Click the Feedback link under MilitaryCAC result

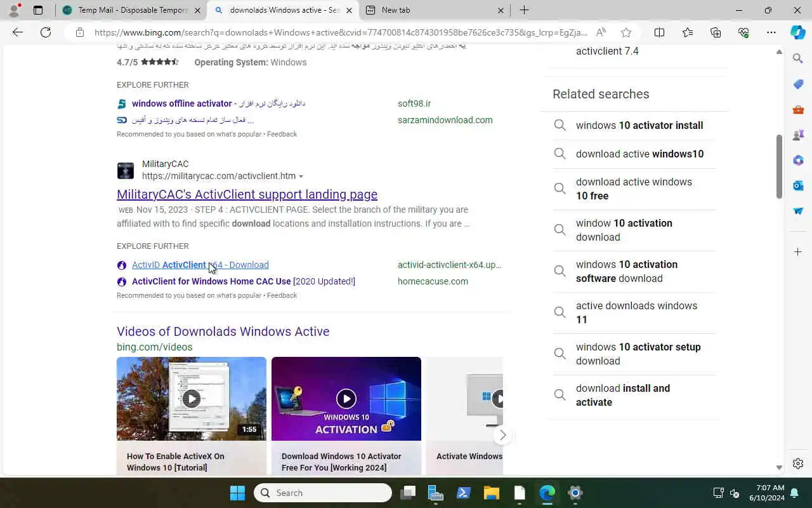(282, 295)
